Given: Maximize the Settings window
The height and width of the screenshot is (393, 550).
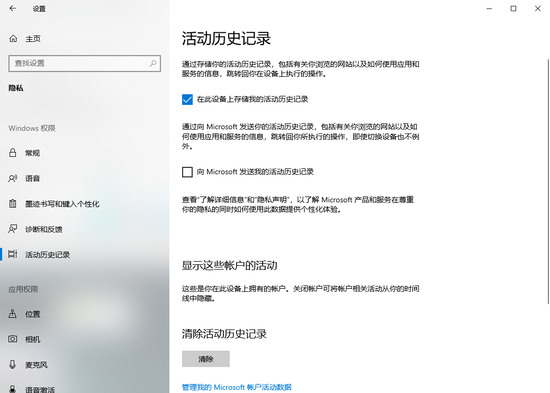Looking at the screenshot, I should (x=513, y=8).
